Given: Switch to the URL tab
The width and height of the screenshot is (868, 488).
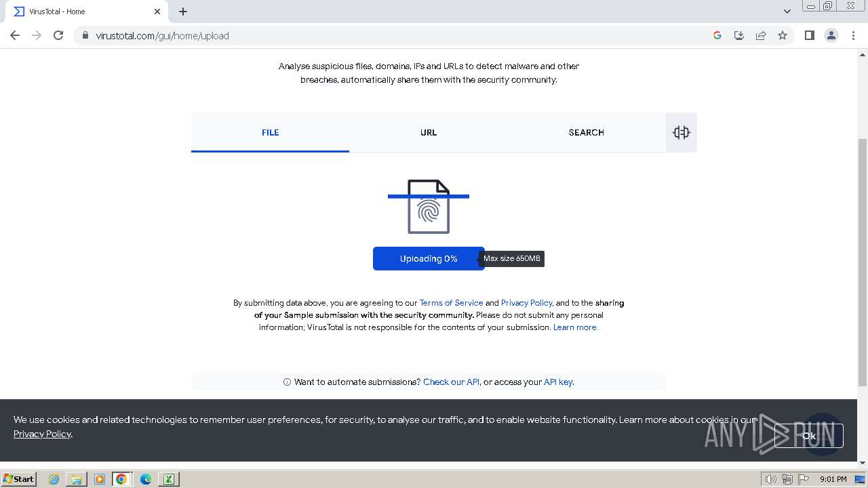Looking at the screenshot, I should [x=429, y=132].
